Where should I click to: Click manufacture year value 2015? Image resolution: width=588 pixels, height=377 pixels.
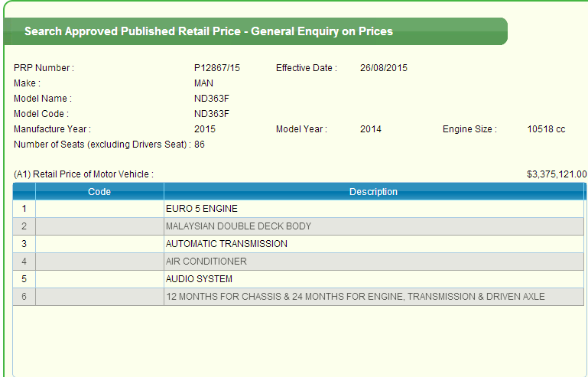click(205, 129)
